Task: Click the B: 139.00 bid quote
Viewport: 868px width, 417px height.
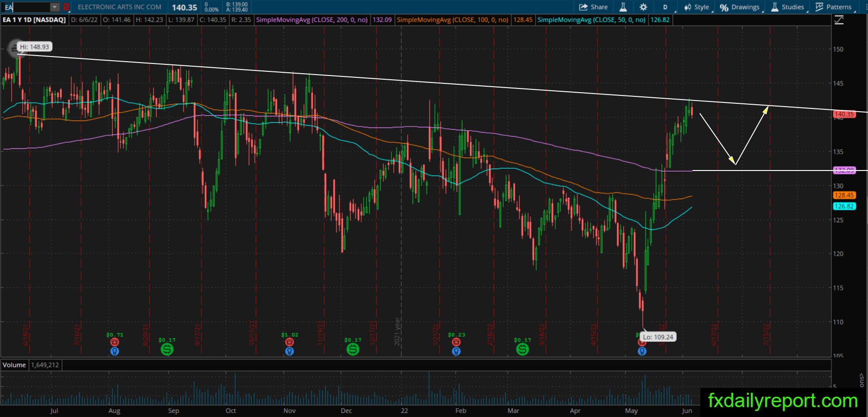Action: coord(237,4)
